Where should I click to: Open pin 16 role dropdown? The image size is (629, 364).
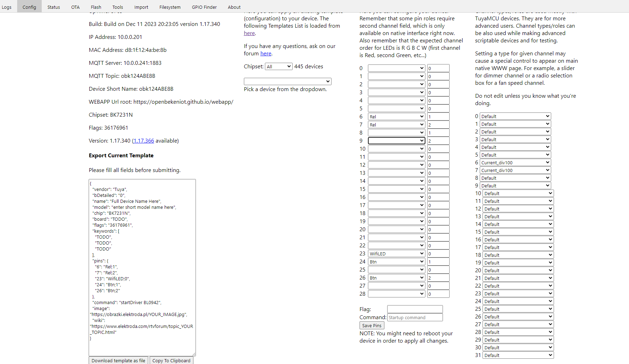pos(397,197)
